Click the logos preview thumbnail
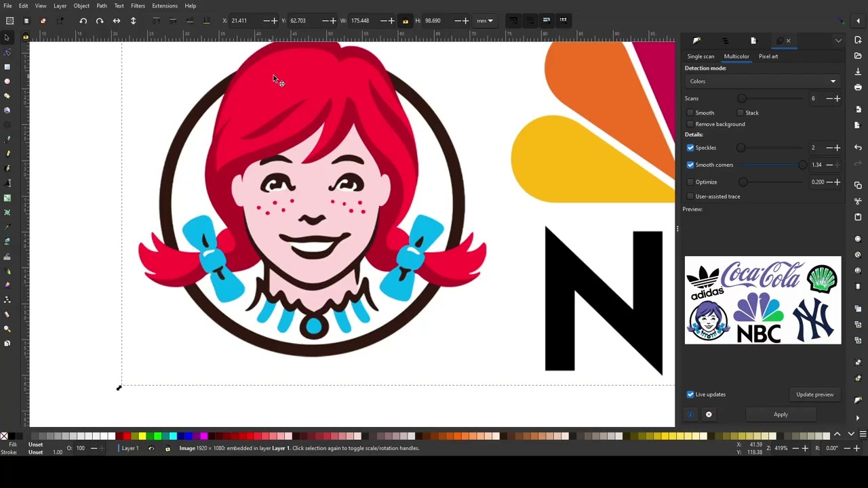This screenshot has height=488, width=868. (x=763, y=300)
